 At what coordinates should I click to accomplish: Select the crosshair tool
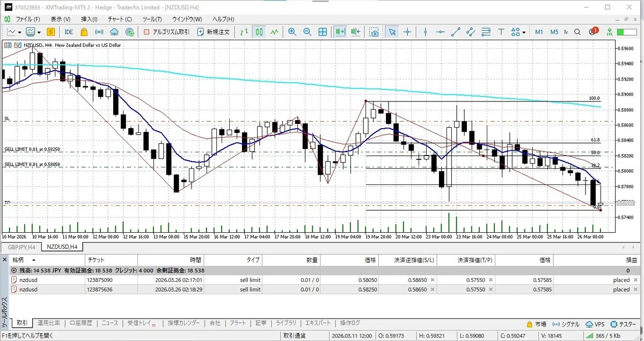(x=407, y=32)
